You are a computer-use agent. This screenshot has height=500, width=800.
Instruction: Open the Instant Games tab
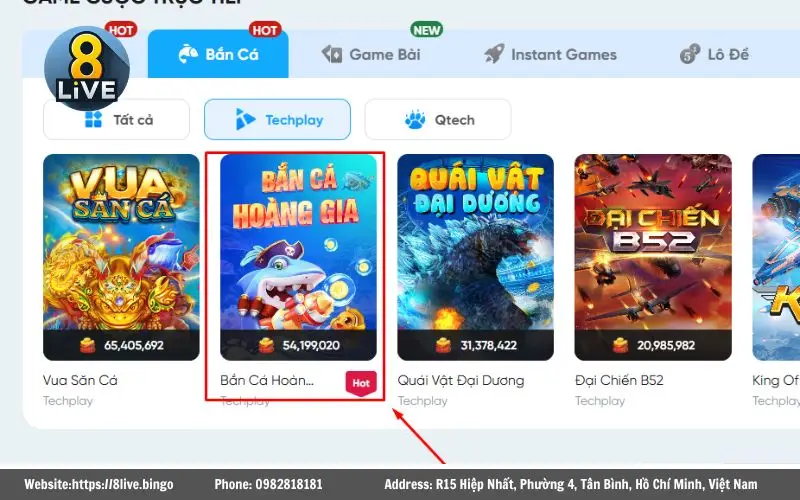(550, 54)
